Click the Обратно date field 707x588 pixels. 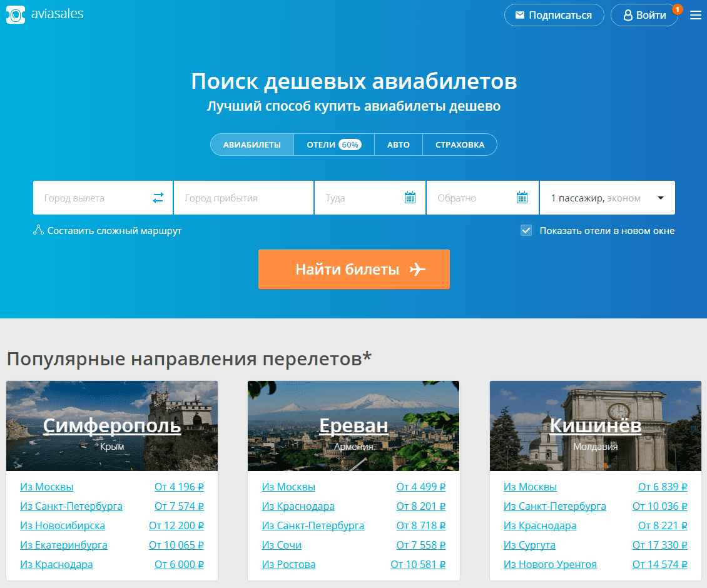pyautogui.click(x=482, y=198)
